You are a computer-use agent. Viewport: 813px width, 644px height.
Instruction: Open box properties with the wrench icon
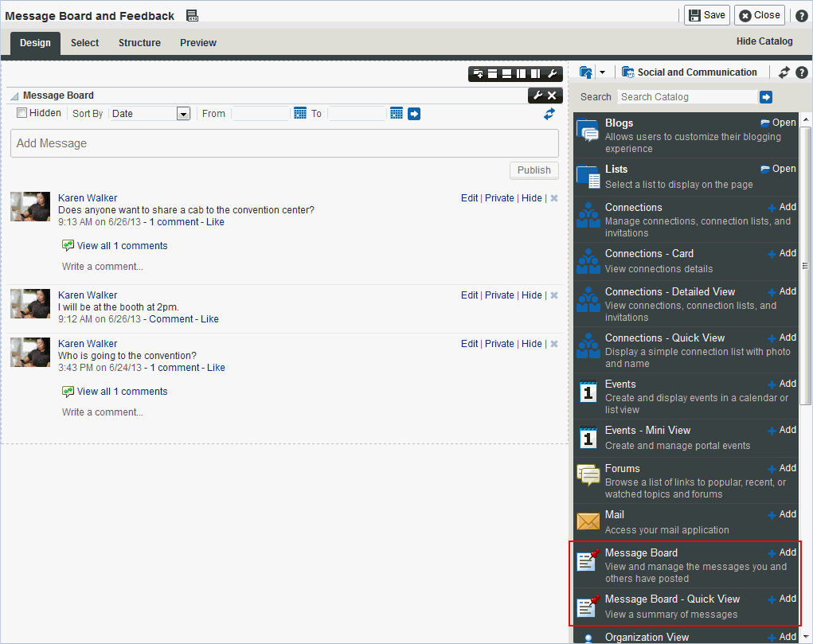[x=552, y=73]
